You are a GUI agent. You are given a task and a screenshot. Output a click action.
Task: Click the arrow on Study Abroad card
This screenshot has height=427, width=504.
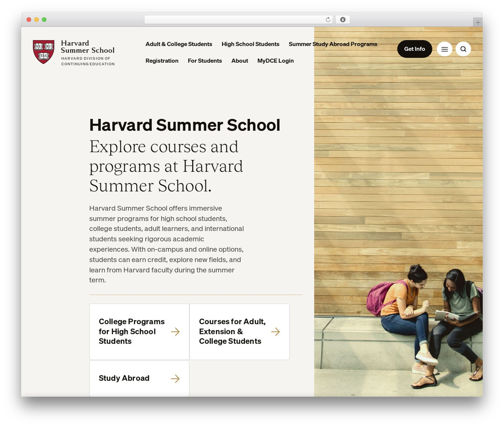point(176,379)
